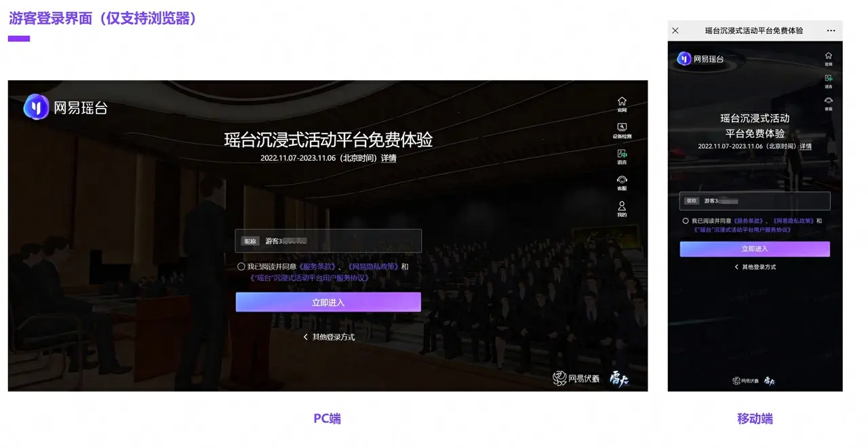Open 详情 link in mobile view

806,147
